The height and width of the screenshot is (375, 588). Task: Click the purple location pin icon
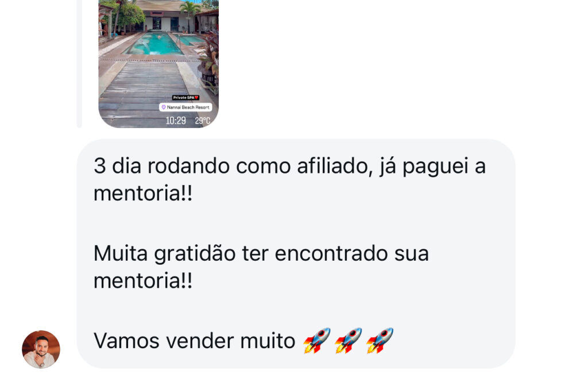tap(164, 107)
